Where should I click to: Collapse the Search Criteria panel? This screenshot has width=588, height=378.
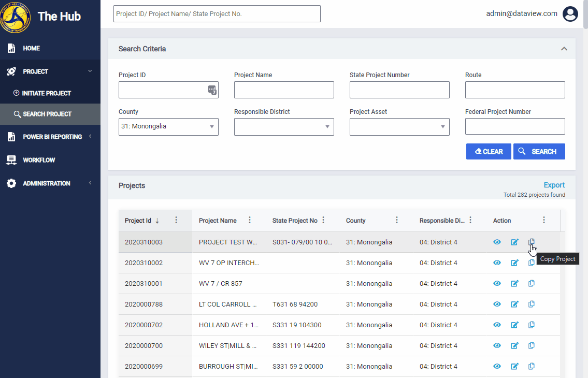pos(564,49)
